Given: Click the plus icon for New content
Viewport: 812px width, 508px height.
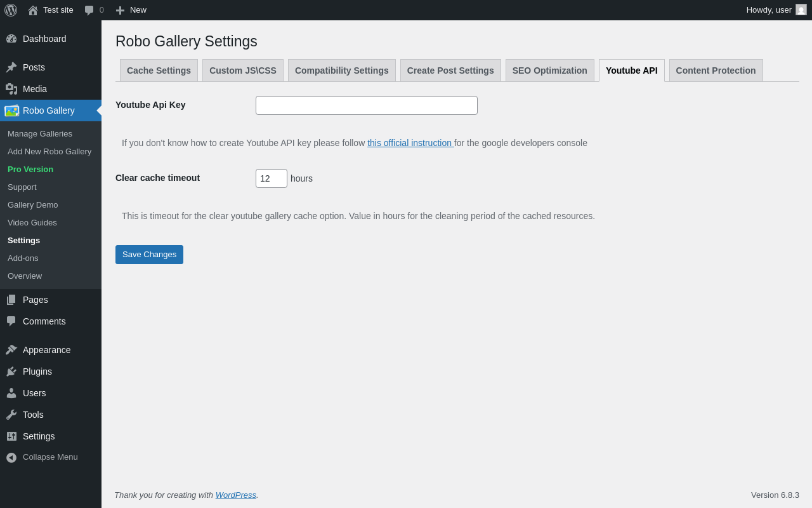Looking at the screenshot, I should point(120,10).
